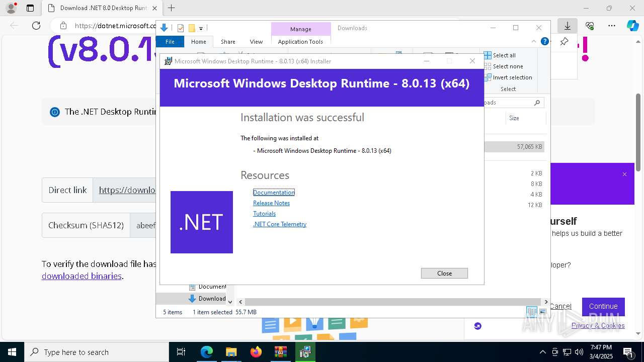
Task: Click the file list scroll left arrow
Action: pos(240,302)
